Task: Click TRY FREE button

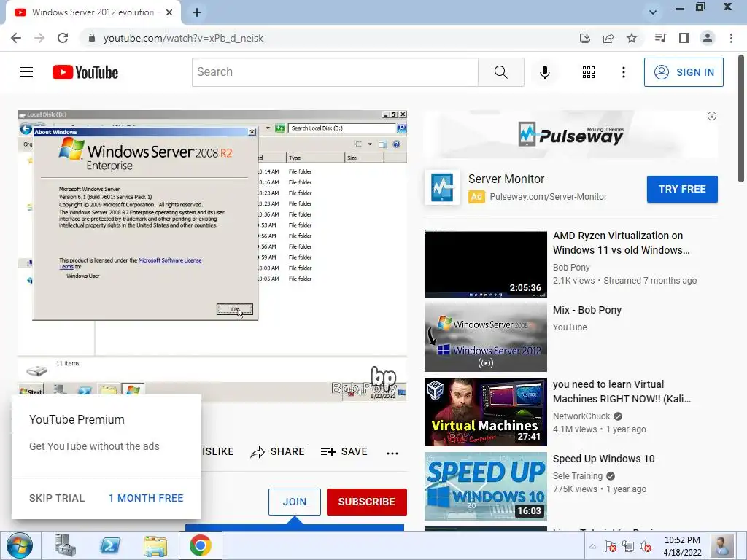Action: pyautogui.click(x=682, y=189)
